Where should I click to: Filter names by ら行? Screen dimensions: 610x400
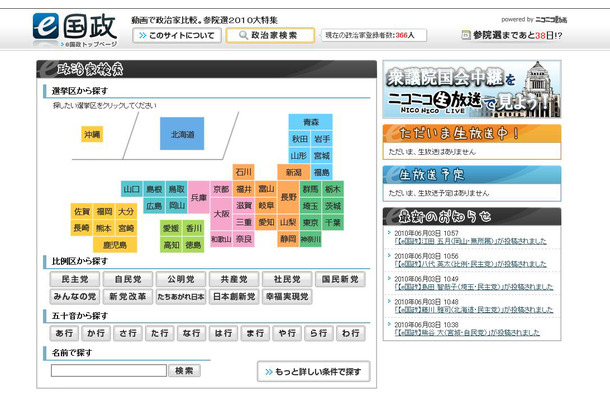coord(319,333)
